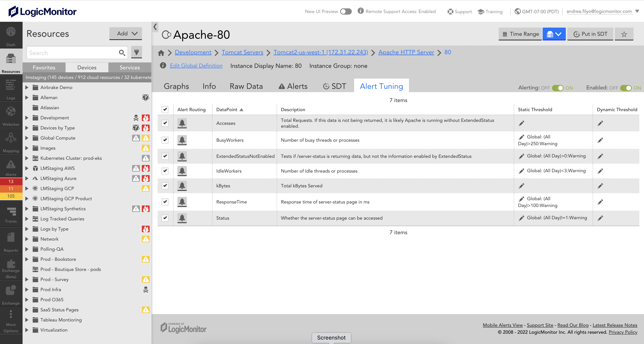Open the Privacy Policy link
The width and height of the screenshot is (644, 344).
point(623,332)
